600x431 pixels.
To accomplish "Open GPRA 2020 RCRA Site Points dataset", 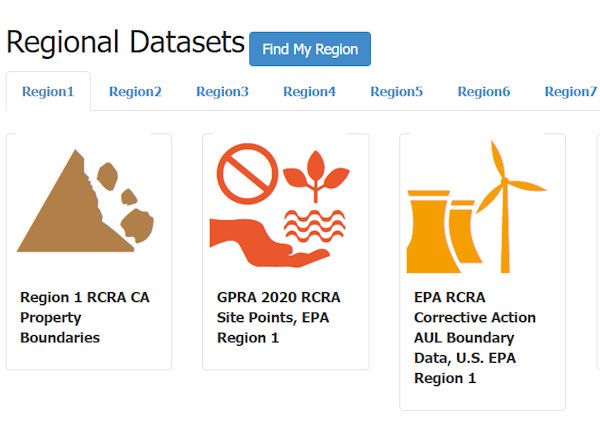I will (x=278, y=317).
